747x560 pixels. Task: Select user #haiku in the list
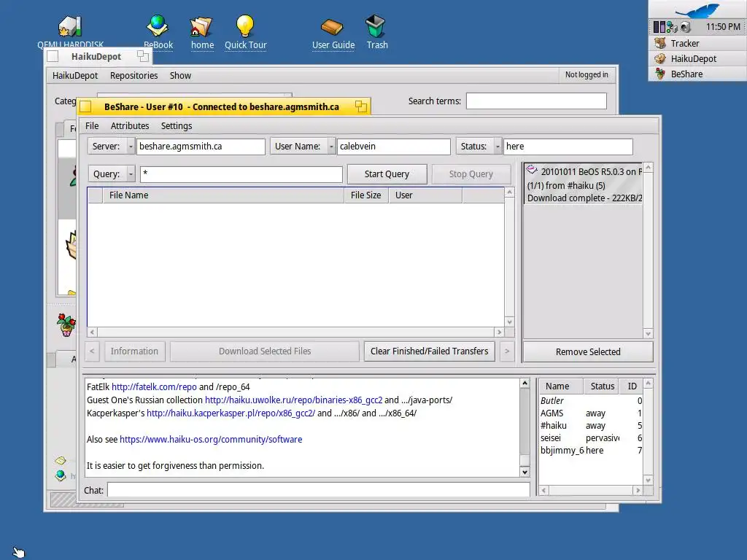591,426
